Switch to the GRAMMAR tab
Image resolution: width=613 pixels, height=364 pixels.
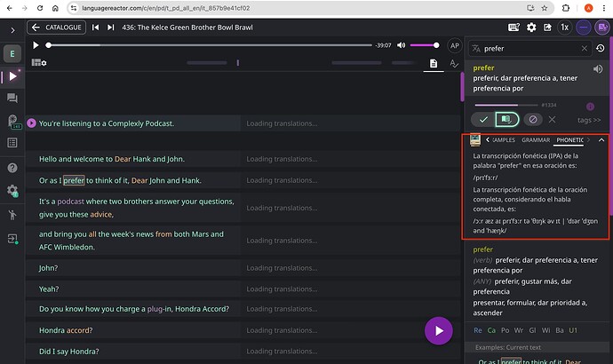[536, 140]
